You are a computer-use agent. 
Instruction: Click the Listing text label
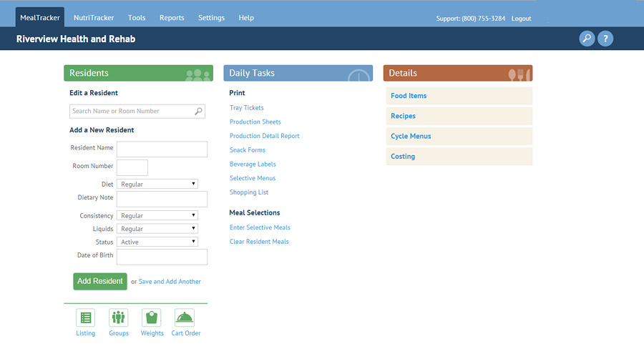(85, 333)
